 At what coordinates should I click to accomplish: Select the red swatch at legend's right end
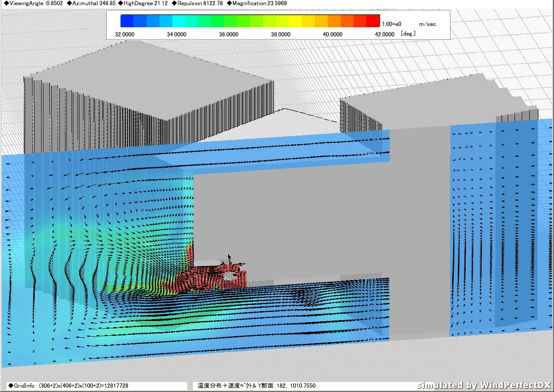(373, 21)
